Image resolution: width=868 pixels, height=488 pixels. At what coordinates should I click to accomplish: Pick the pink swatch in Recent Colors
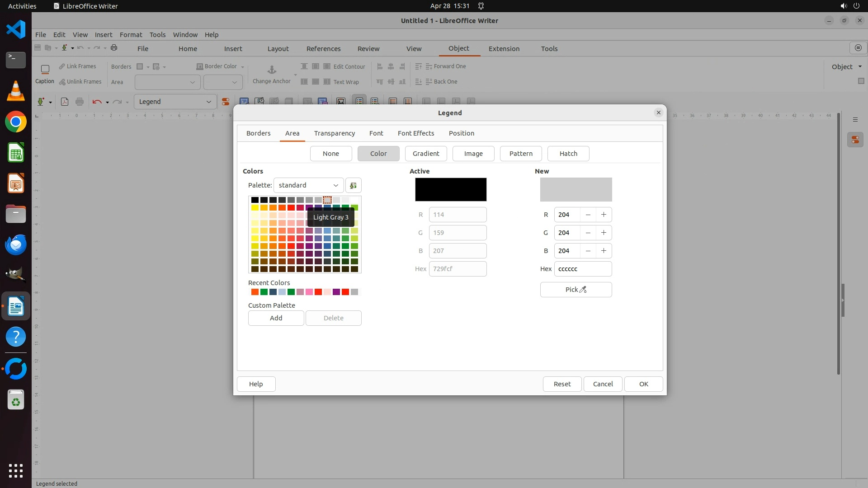[x=309, y=292]
